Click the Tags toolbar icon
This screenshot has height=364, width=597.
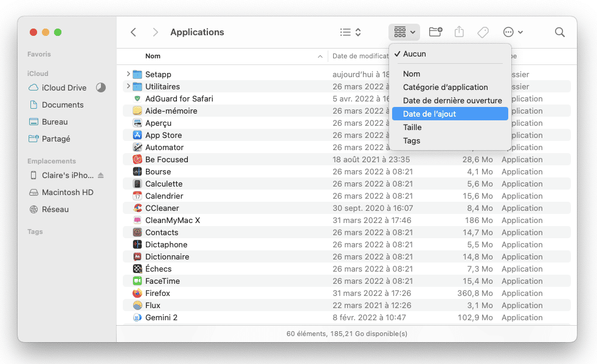[483, 32]
